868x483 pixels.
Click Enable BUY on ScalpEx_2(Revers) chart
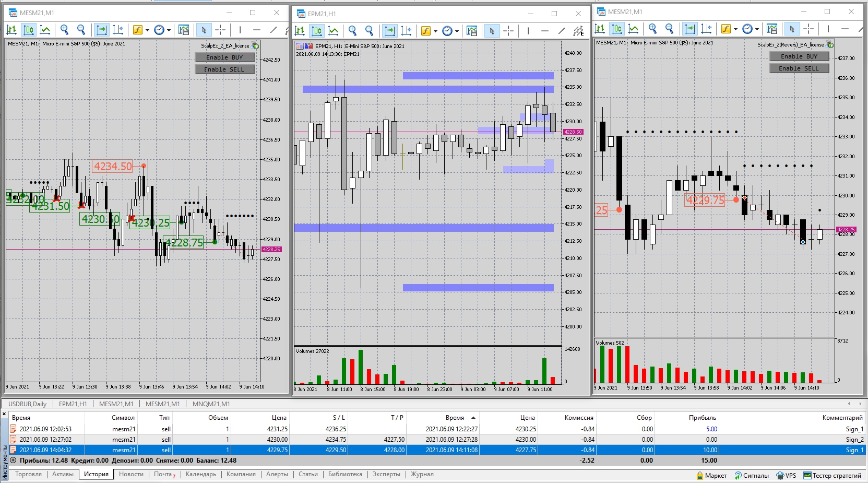[799, 56]
